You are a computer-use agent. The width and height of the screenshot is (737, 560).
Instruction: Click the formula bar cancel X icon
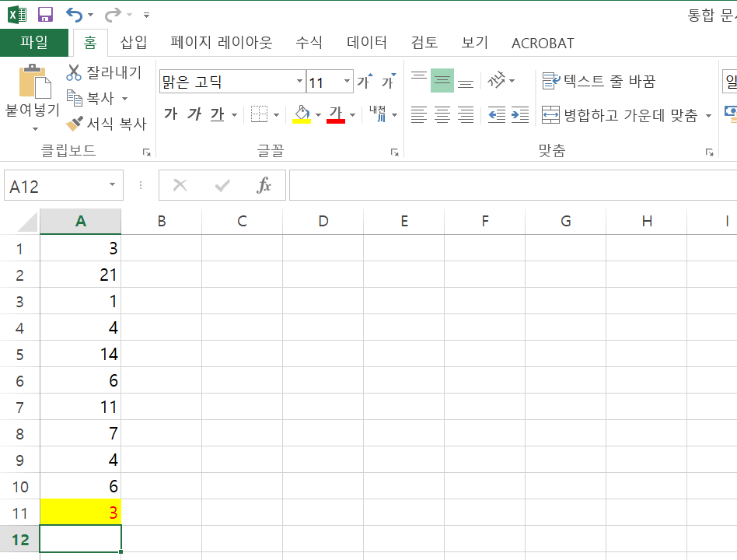[180, 185]
